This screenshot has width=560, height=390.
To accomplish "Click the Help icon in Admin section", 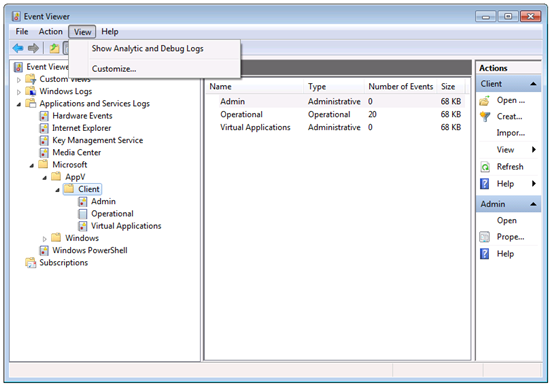I will (485, 254).
